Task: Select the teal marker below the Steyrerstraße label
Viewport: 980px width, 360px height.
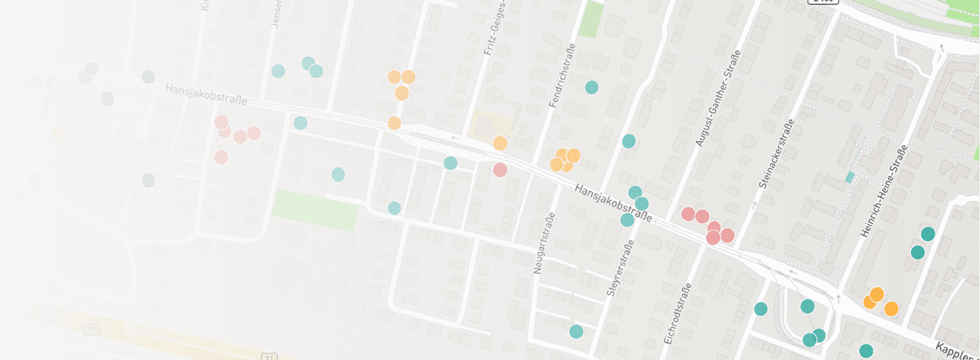Action: tap(576, 331)
